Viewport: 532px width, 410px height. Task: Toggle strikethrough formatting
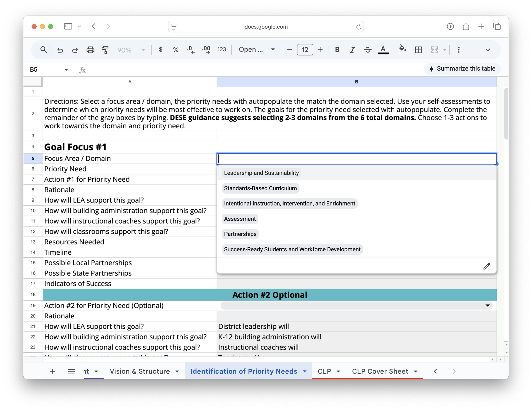click(367, 50)
